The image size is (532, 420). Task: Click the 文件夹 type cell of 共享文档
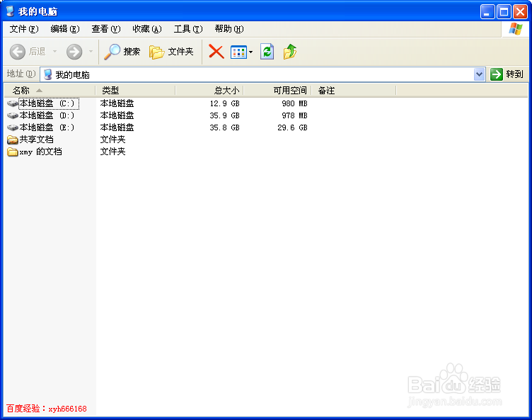[x=113, y=140]
